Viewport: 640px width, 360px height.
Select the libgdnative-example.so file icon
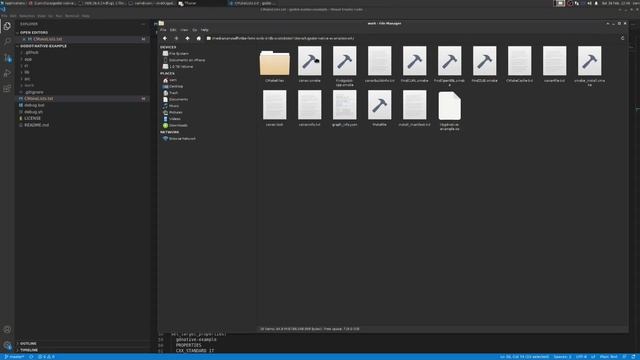[449, 106]
